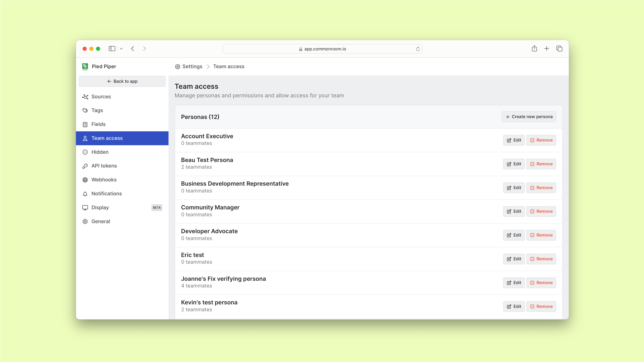Remove the Beau Test Persona
Screen dimensions: 644x362
(x=541, y=164)
